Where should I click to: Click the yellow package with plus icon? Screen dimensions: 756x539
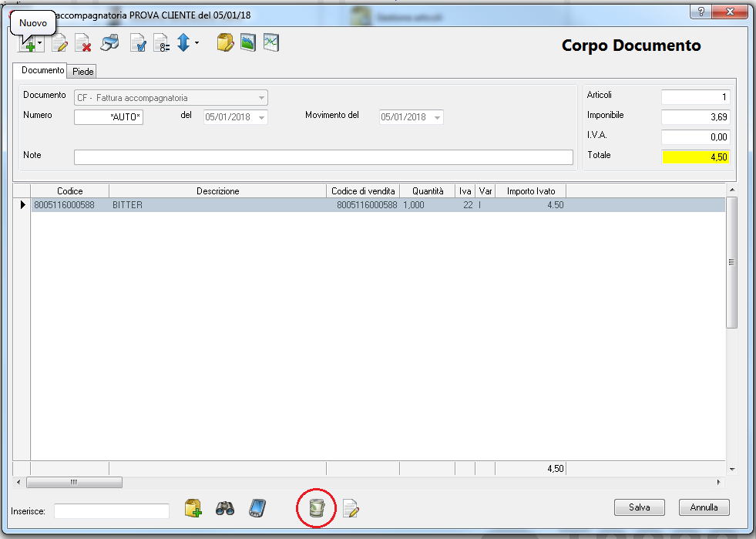coord(193,508)
